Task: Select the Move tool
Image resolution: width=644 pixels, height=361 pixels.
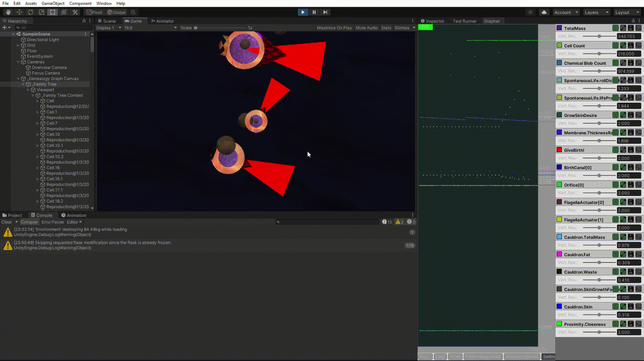Action: 19,12
